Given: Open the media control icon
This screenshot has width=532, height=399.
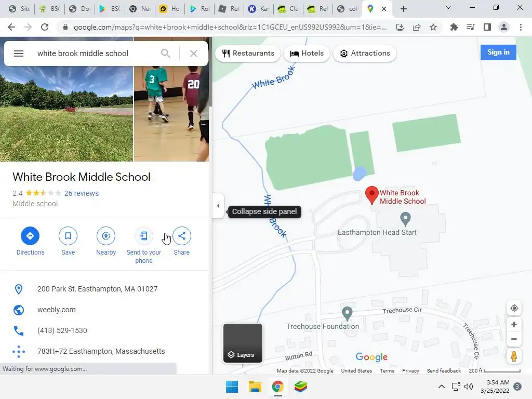Looking at the screenshot, I should pos(471,27).
